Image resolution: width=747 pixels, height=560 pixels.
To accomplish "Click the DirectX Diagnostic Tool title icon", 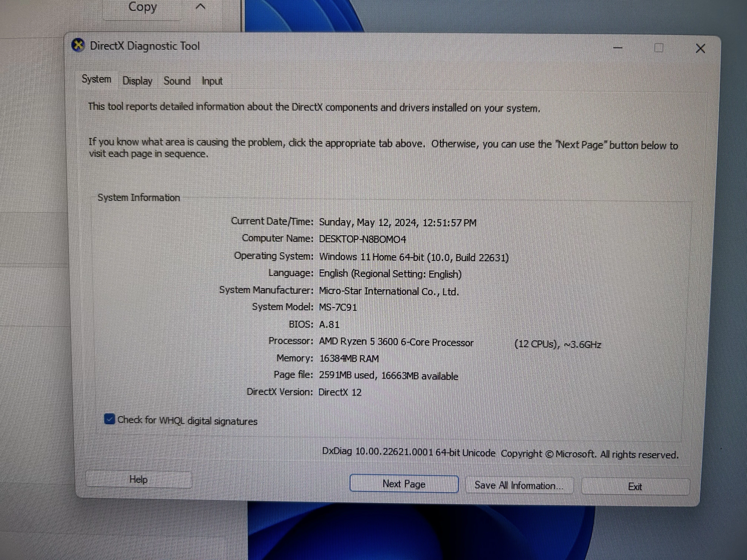I will click(78, 45).
